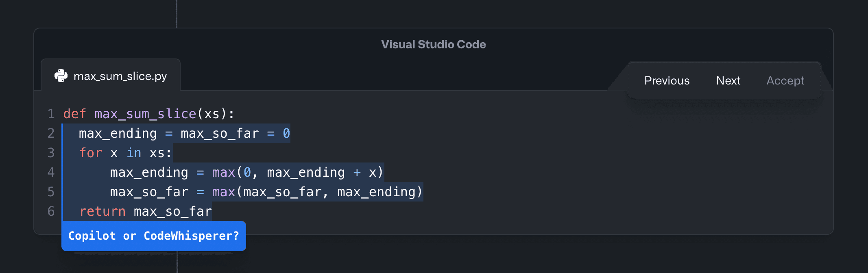Go to the Next suggestion
Image resolution: width=868 pixels, height=273 pixels.
pyautogui.click(x=728, y=80)
